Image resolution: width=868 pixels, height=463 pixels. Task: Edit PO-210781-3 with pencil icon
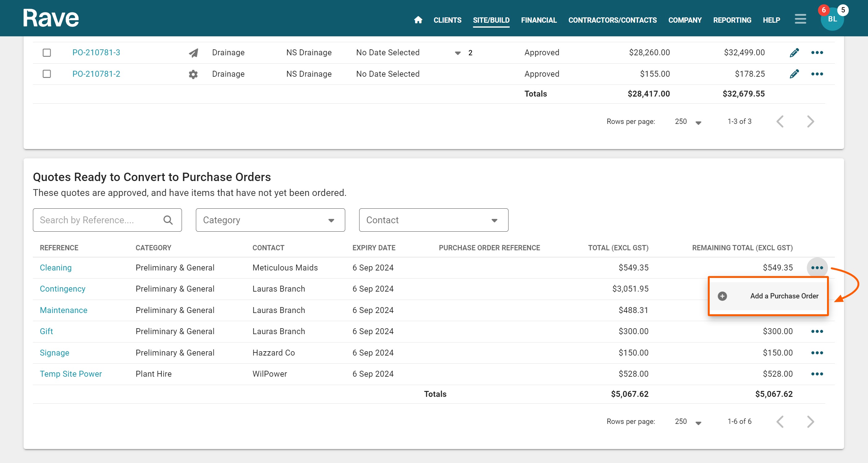click(x=794, y=52)
